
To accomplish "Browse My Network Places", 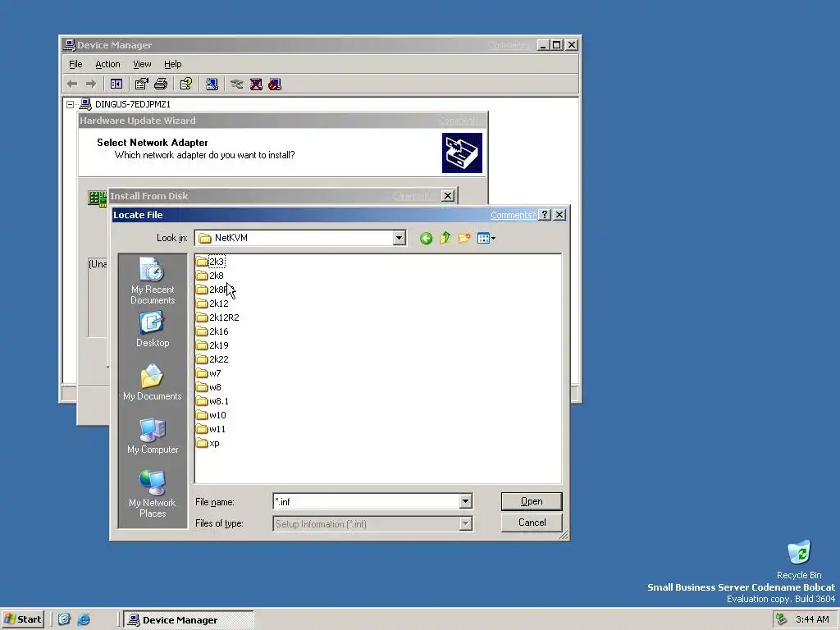I will click(x=153, y=494).
